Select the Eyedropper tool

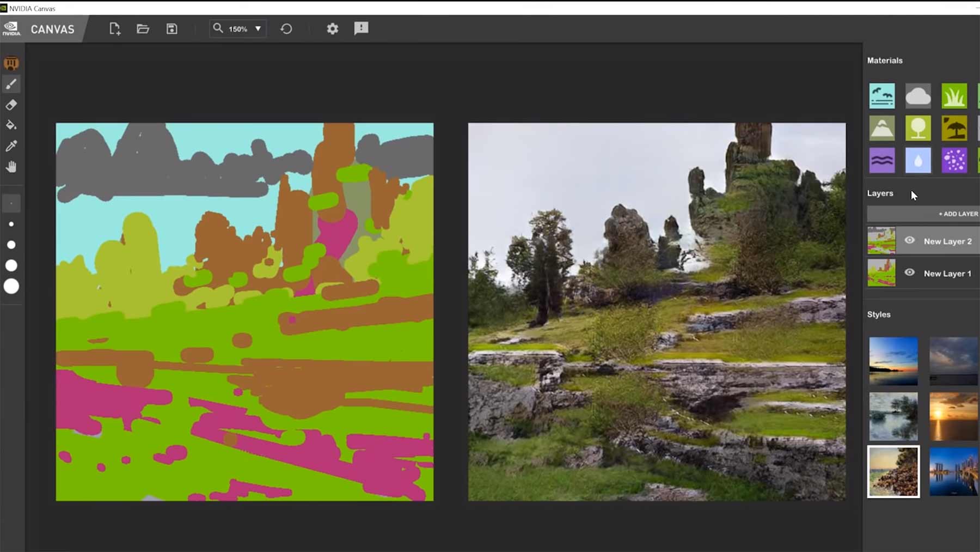click(x=11, y=146)
